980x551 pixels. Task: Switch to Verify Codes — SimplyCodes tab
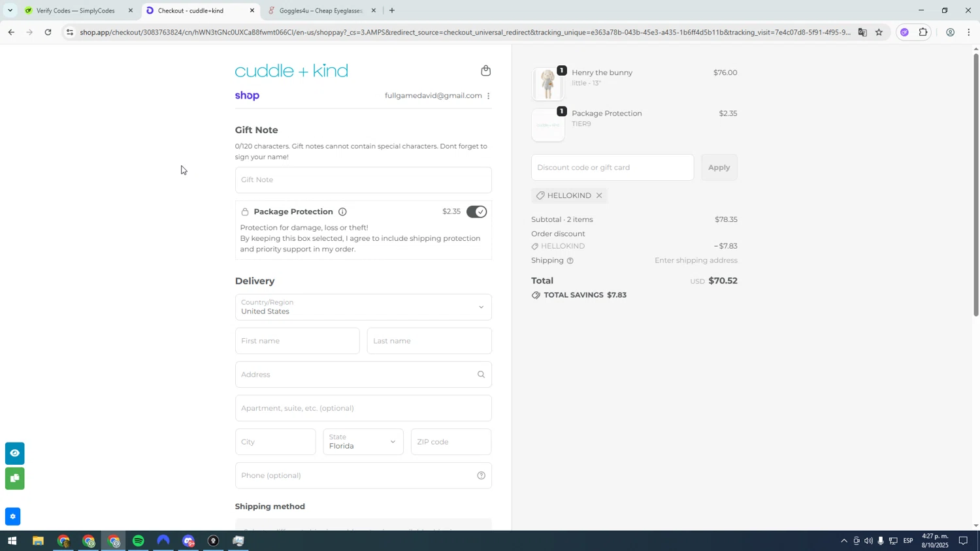pyautogui.click(x=75, y=10)
